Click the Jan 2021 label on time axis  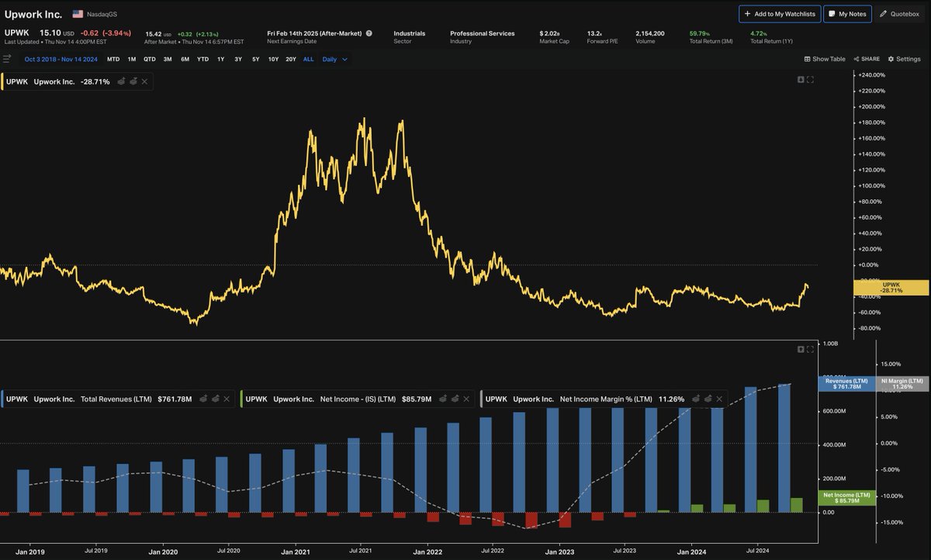296,552
